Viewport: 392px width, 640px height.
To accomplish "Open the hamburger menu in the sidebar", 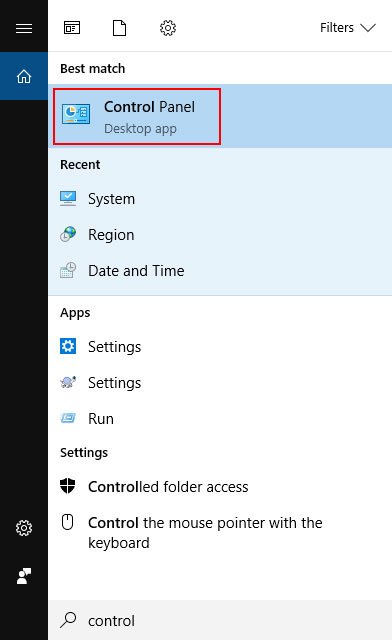I will tap(24, 28).
